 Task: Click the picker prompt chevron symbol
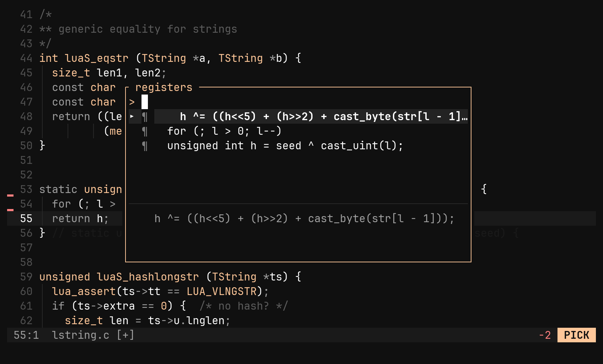[x=132, y=102]
